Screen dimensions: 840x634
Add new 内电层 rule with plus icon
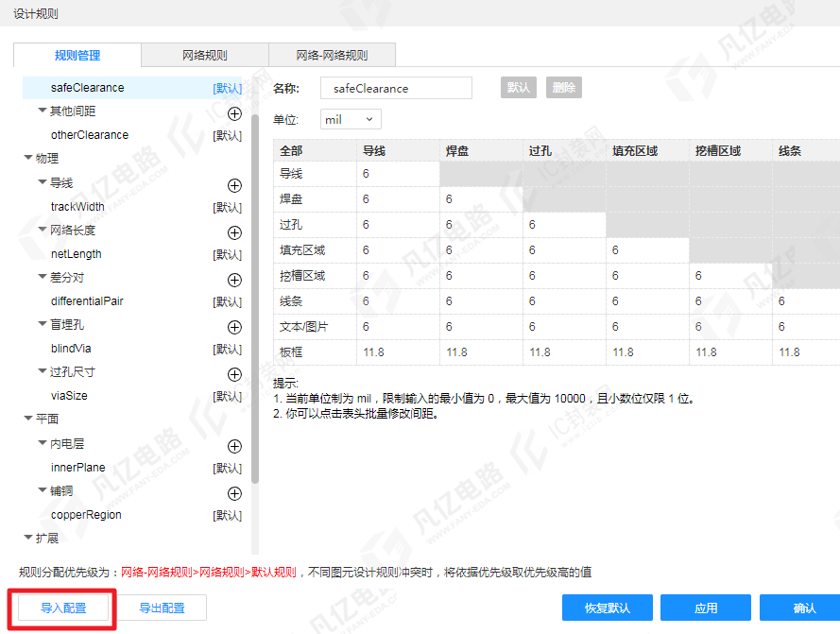[234, 446]
